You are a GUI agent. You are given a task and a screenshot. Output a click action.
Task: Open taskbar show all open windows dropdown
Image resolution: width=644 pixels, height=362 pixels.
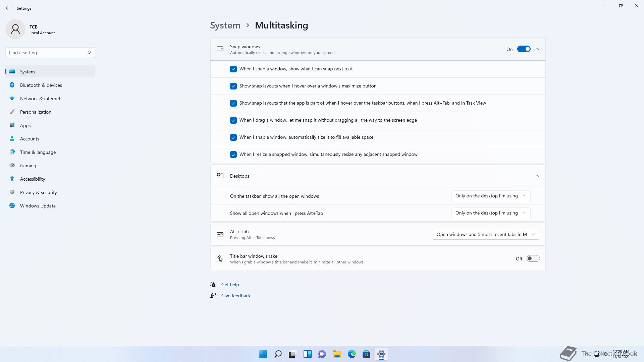(x=490, y=196)
